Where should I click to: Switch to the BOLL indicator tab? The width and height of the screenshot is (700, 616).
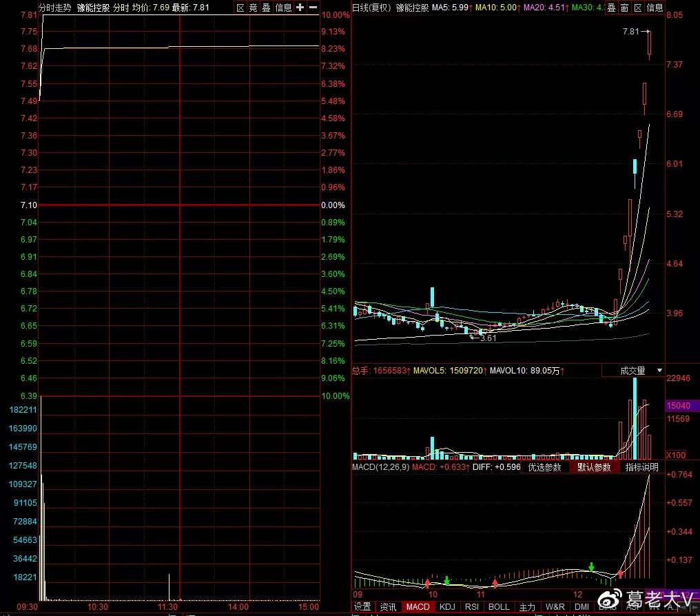499,606
